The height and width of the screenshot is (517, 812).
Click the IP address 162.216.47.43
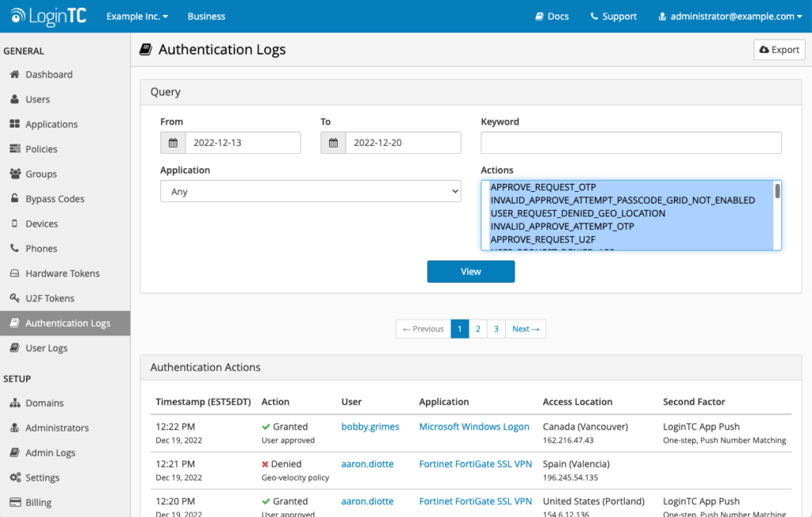(568, 440)
